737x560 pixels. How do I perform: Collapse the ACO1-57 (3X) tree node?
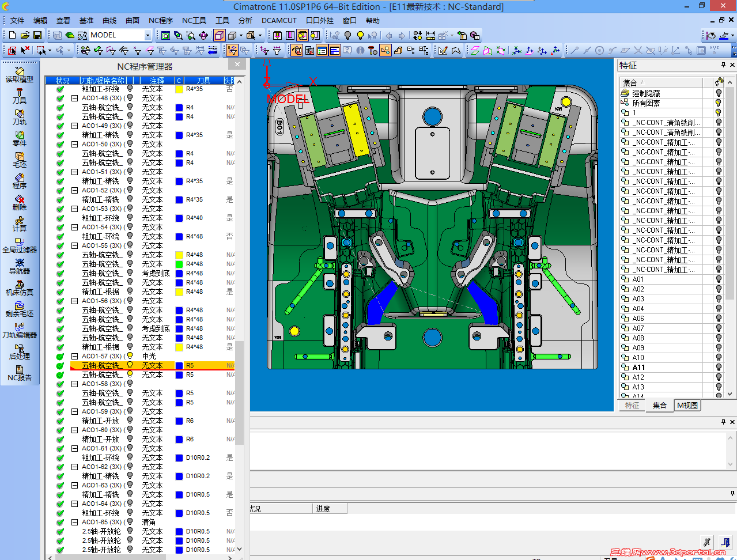[74, 356]
